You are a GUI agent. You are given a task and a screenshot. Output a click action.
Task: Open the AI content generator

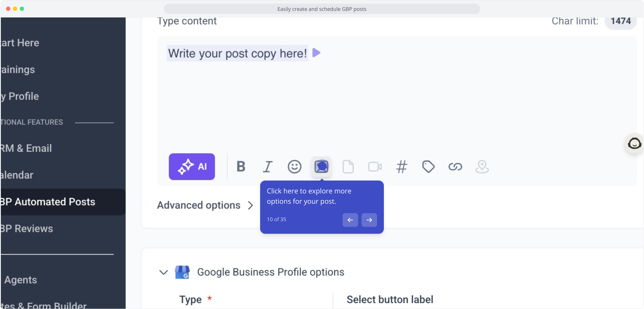point(192,167)
